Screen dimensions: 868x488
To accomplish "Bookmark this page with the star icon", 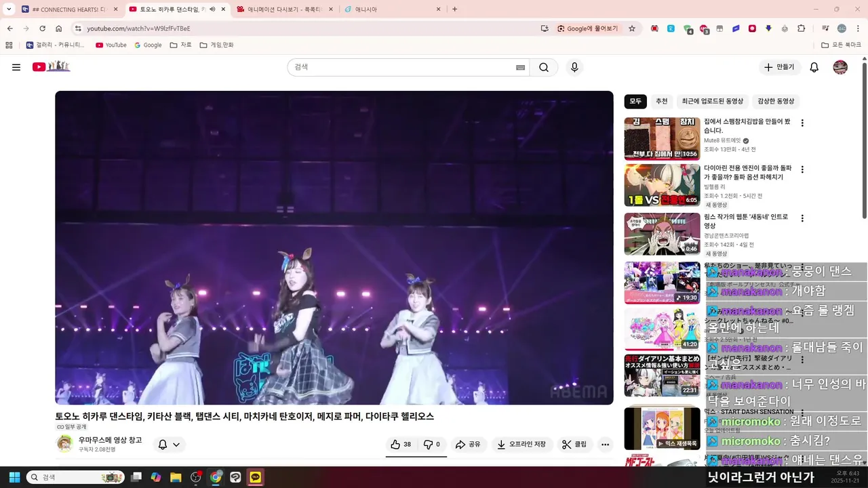I will tap(632, 28).
